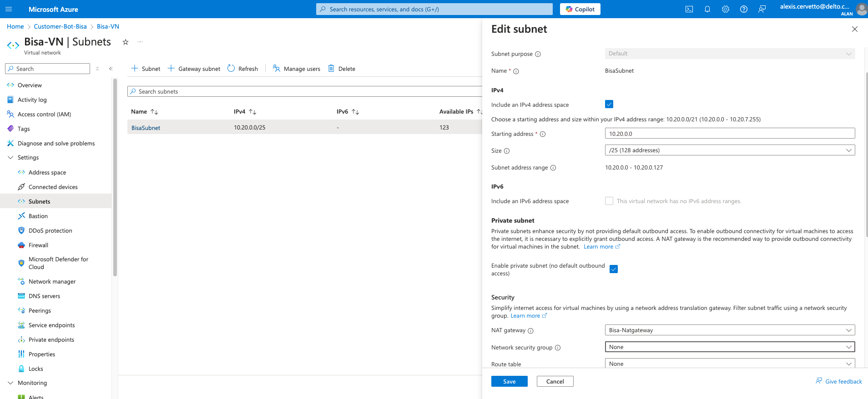
Task: Refresh the subnets list
Action: pos(242,69)
